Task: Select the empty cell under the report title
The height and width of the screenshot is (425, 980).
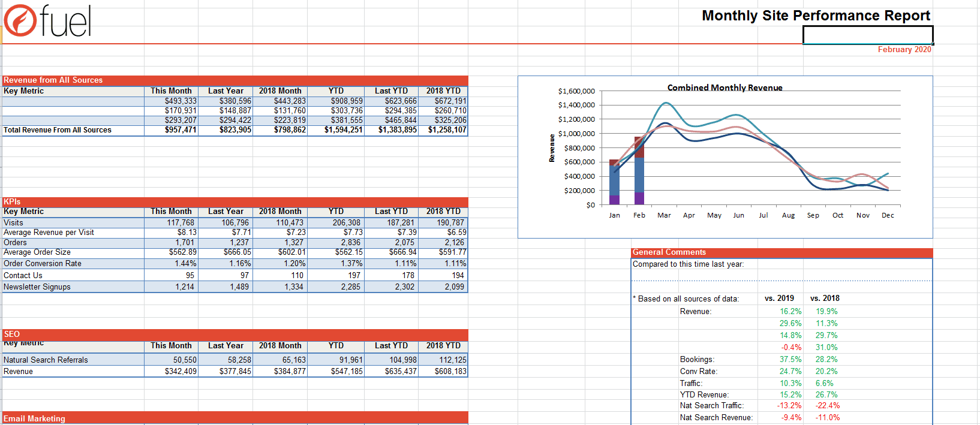Action: [x=868, y=35]
